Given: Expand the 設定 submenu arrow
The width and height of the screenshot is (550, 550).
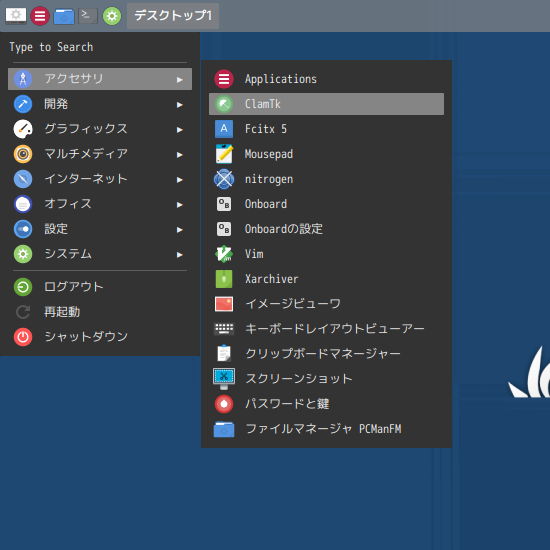Looking at the screenshot, I should pyautogui.click(x=180, y=230).
